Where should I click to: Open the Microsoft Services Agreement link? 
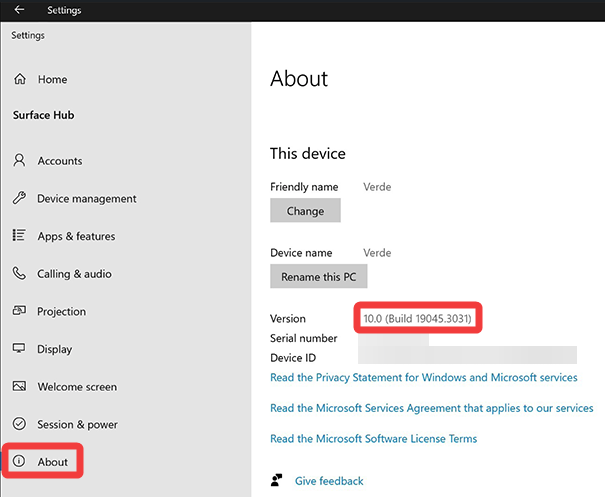coord(432,408)
